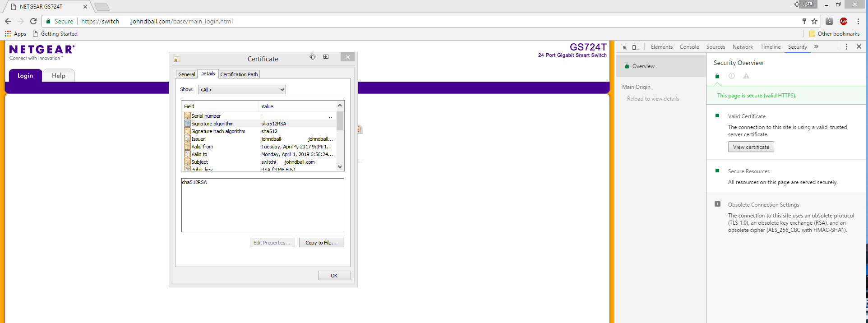Click the Field column header

[x=220, y=106]
